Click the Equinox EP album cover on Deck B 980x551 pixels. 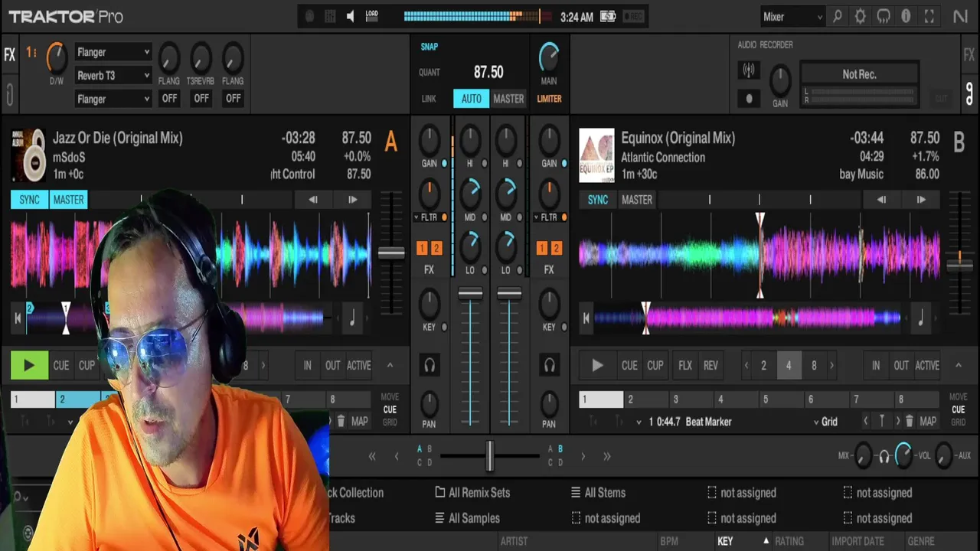click(x=596, y=155)
